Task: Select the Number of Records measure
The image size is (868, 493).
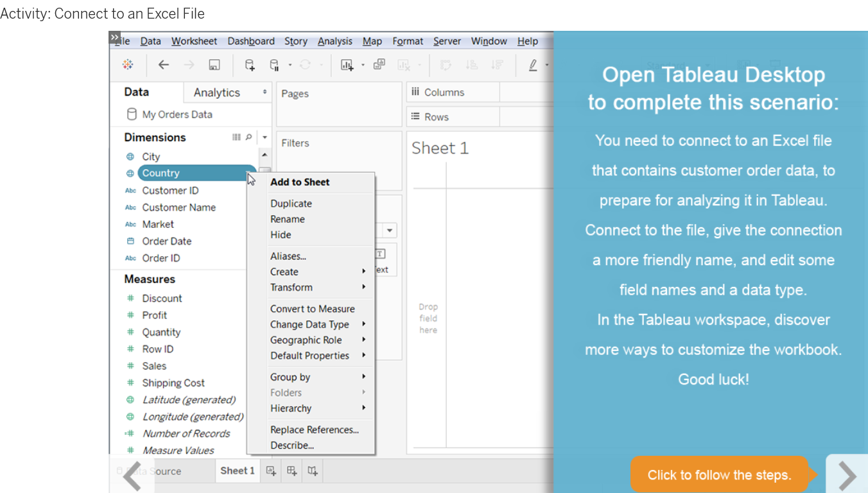Action: pyautogui.click(x=186, y=433)
